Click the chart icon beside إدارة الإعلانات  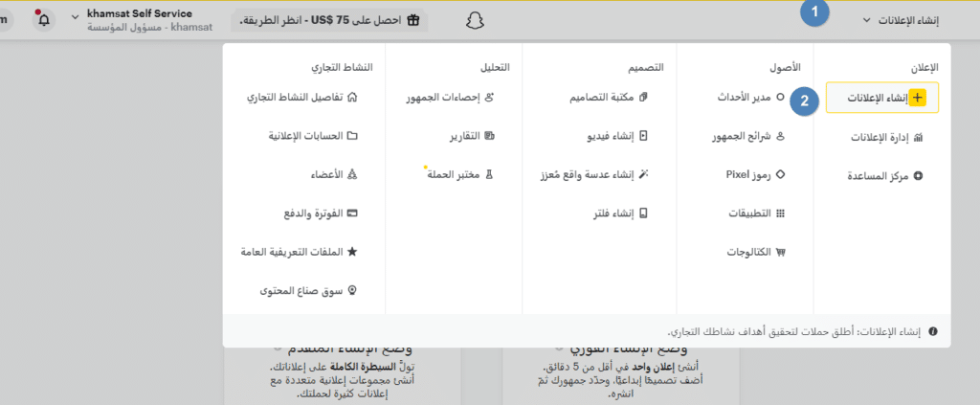(918, 138)
